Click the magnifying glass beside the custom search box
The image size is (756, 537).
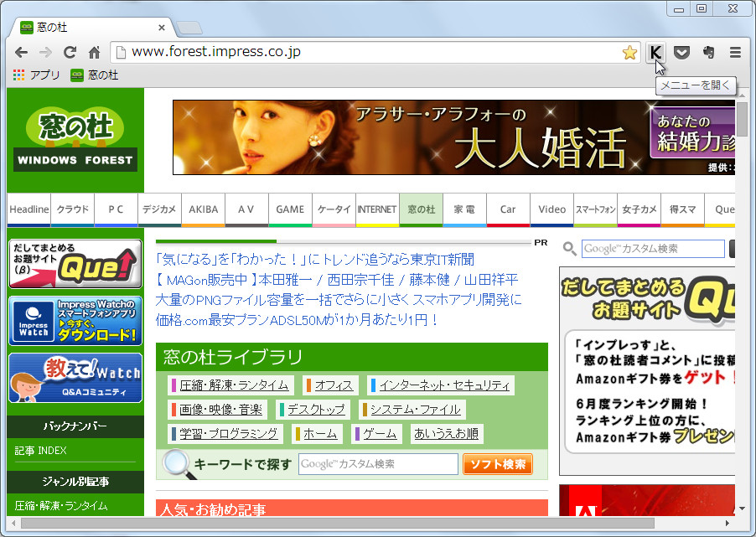[570, 249]
